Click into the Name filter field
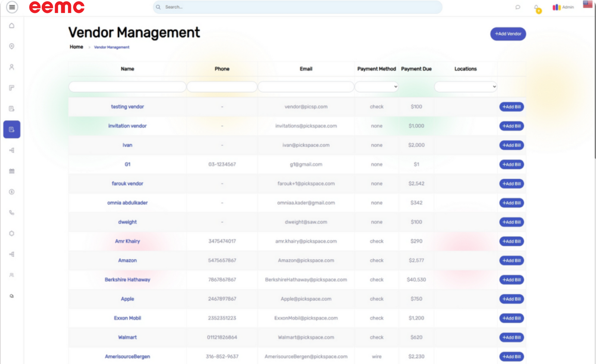 pos(127,87)
